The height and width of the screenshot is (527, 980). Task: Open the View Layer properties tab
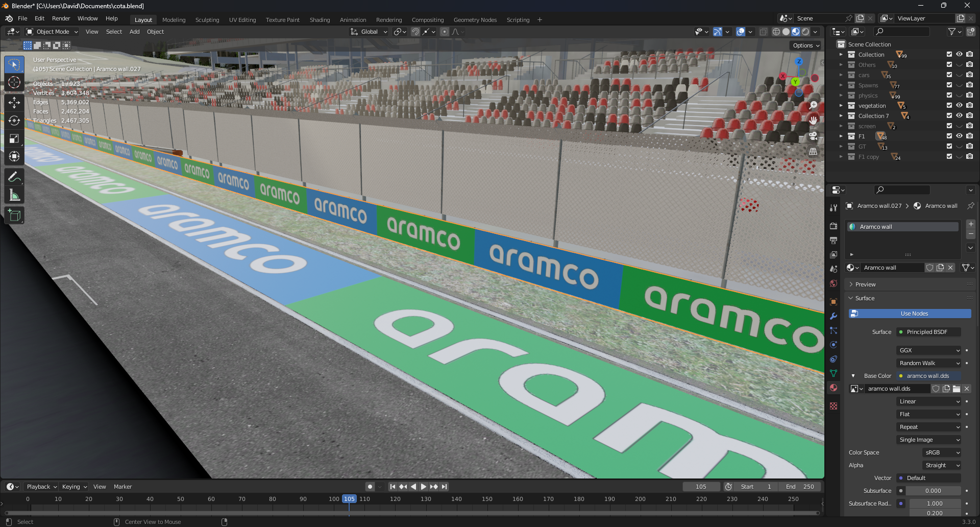[x=834, y=254]
